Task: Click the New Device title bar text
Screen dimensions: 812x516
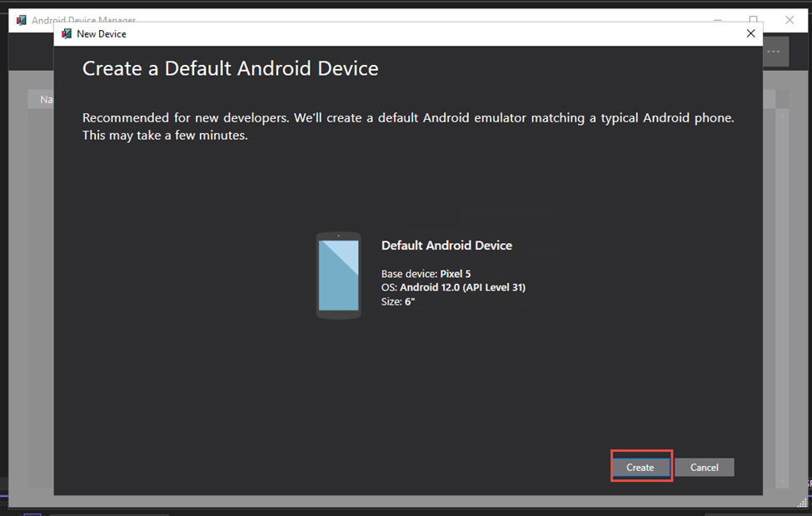Action: point(102,33)
